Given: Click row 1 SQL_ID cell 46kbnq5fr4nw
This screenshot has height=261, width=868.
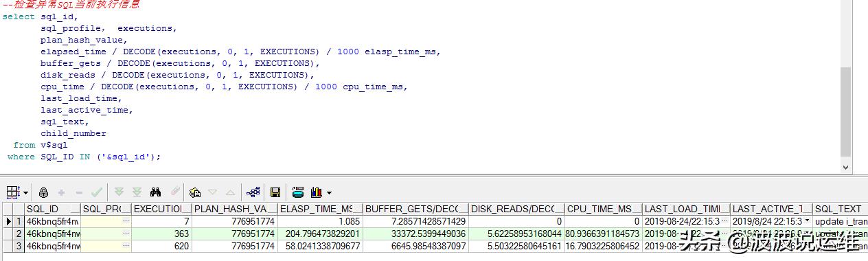Looking at the screenshot, I should tap(53, 221).
